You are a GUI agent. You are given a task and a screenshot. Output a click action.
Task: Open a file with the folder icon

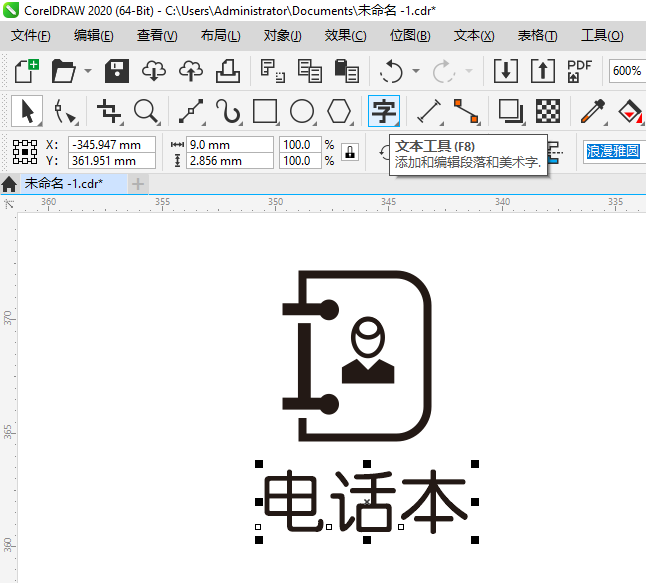[x=63, y=71]
